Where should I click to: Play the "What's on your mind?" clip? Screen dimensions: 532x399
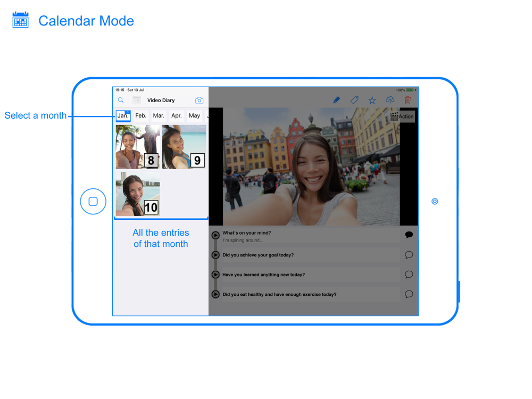215,235
